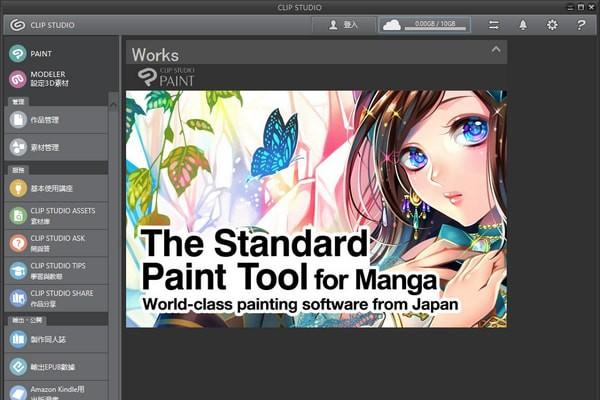The width and height of the screenshot is (600, 400).
Task: Open 輸出EPUB數據 export option
Action: pos(56,367)
